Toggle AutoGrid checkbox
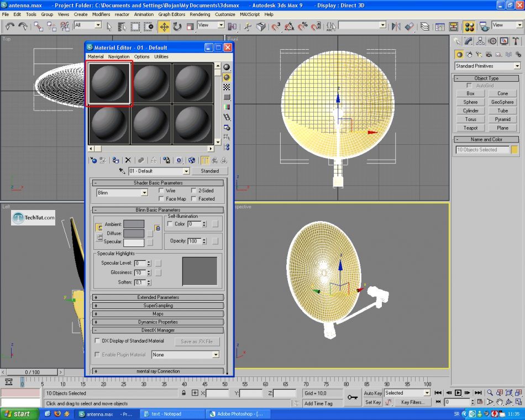The width and height of the screenshot is (525, 420). tap(469, 86)
